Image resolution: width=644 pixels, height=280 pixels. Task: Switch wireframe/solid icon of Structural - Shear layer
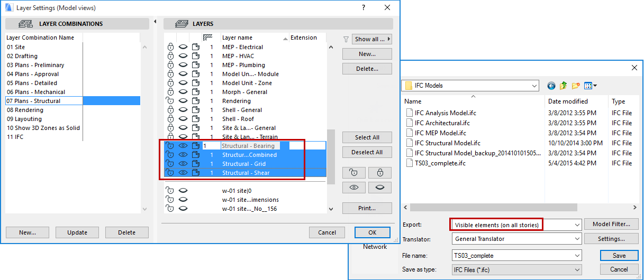click(196, 173)
